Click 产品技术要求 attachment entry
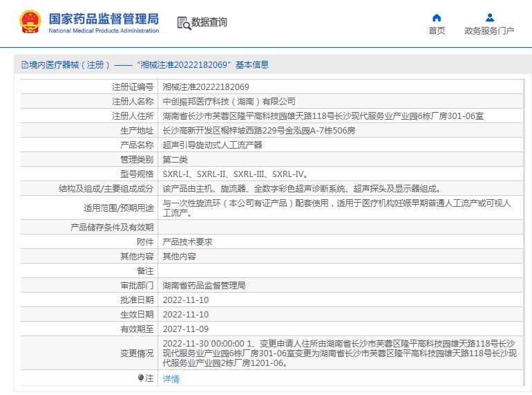532x395 pixels. coord(187,242)
